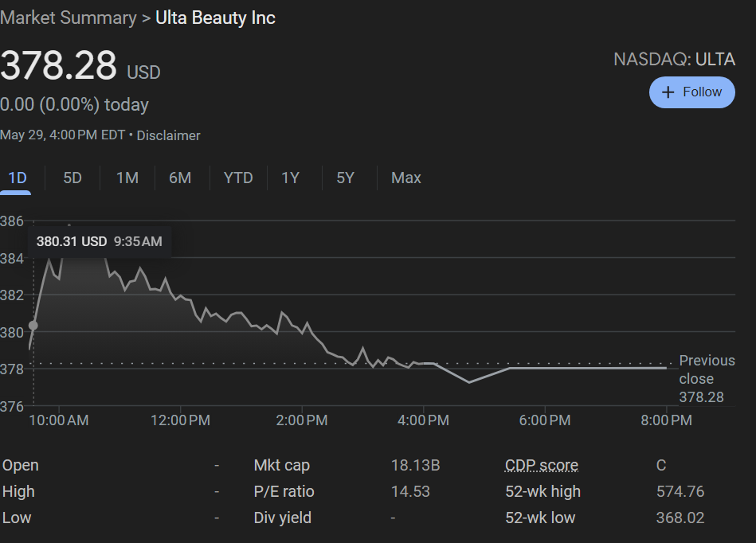The image size is (756, 543).
Task: Select the Max chart range tab
Action: click(x=406, y=178)
